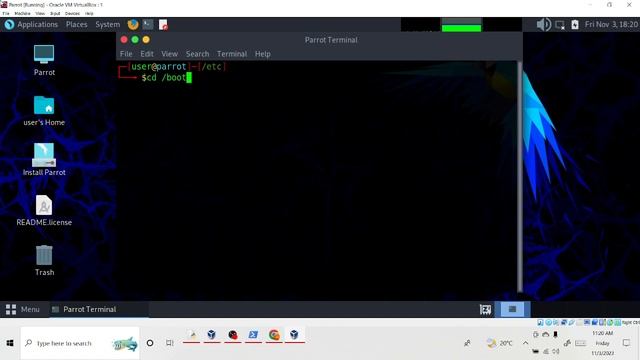Viewport: 640px width, 360px height.
Task: Open Edit menu in Parrot Terminal
Action: (x=147, y=54)
